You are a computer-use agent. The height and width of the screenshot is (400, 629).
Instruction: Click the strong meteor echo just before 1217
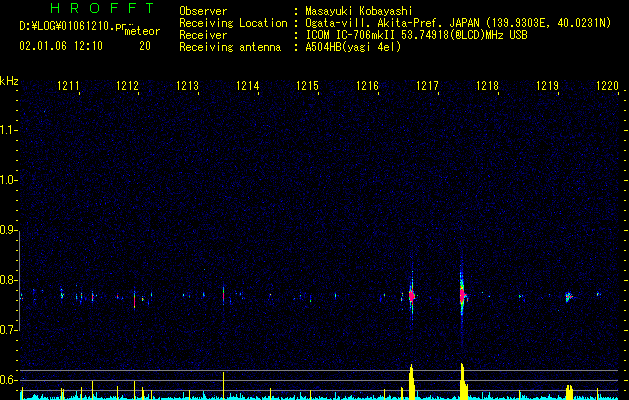tap(412, 296)
